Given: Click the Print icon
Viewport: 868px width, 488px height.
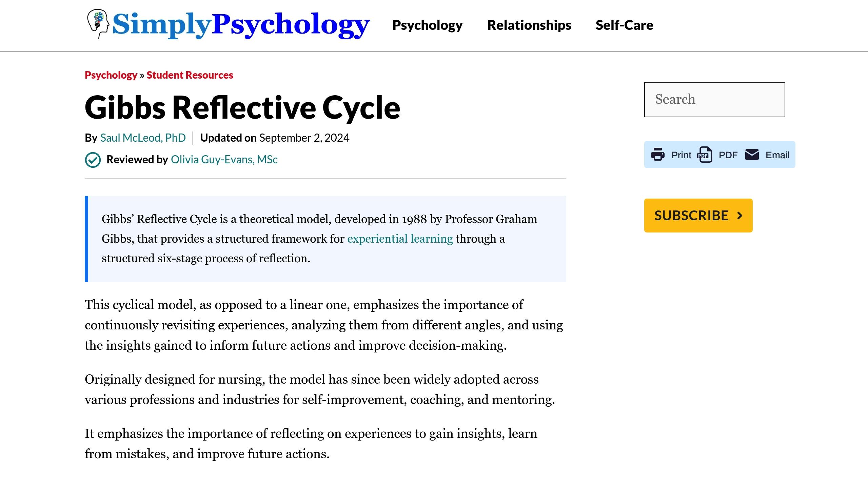Looking at the screenshot, I should click(658, 155).
